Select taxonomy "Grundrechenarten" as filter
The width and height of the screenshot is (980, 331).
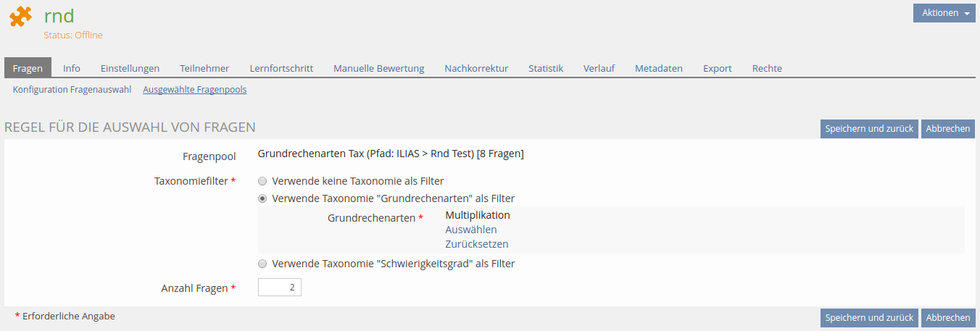tap(262, 198)
